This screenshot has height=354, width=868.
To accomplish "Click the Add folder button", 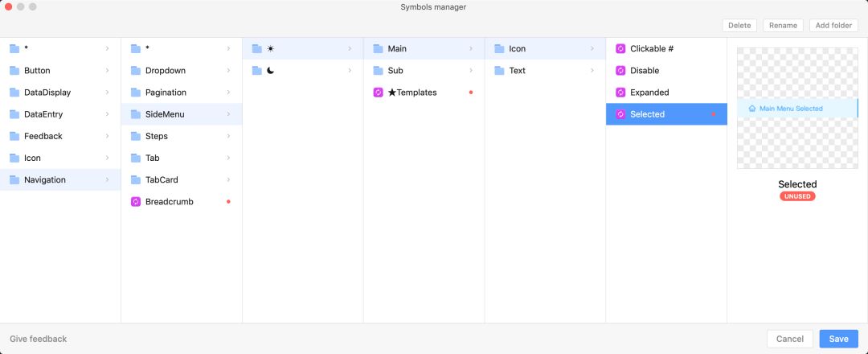I will point(833,25).
